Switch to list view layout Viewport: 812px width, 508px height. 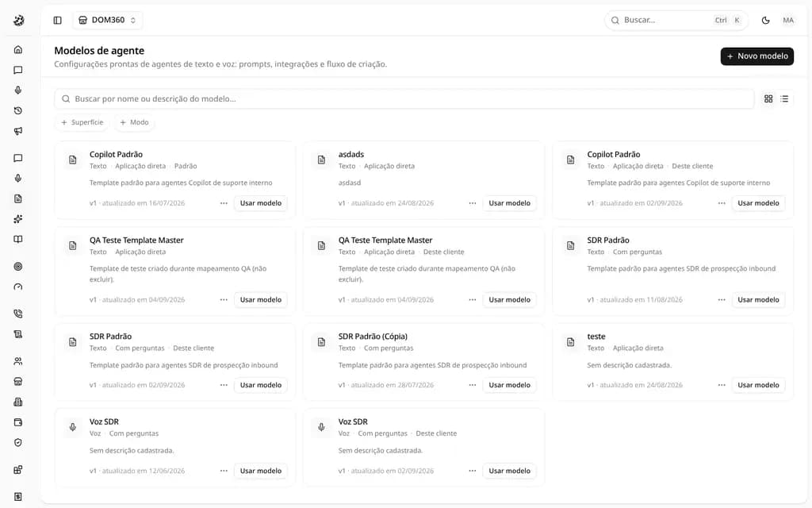click(x=784, y=98)
